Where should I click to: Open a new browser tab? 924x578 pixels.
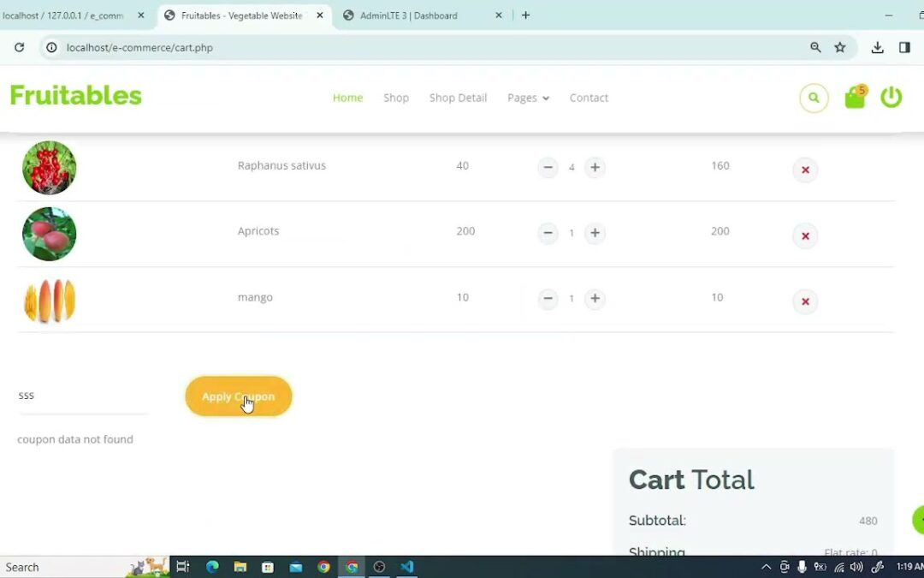[525, 15]
